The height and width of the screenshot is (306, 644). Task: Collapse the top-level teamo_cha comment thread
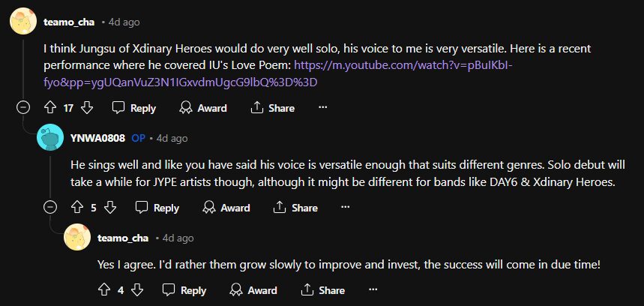coord(22,108)
